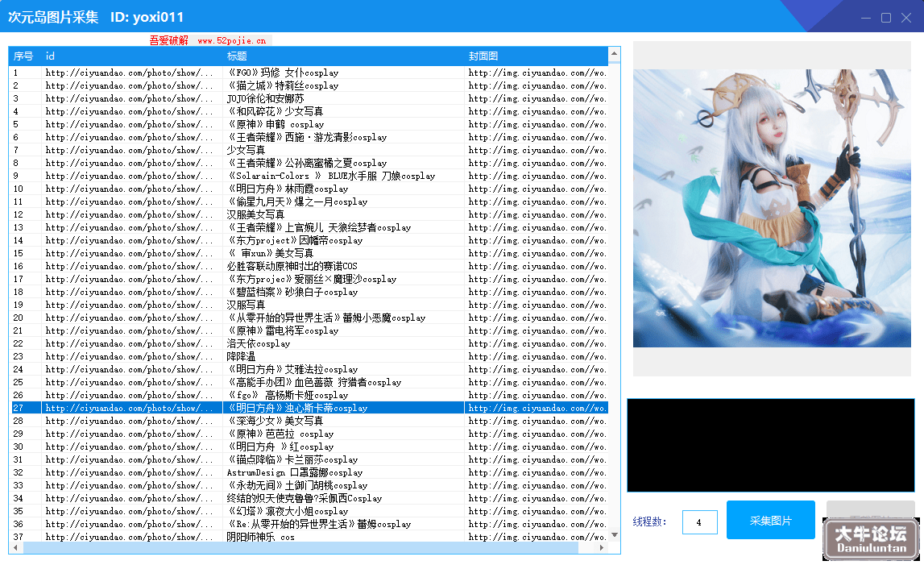
Task: Sort the list by the 序号 column header
Action: click(x=25, y=56)
